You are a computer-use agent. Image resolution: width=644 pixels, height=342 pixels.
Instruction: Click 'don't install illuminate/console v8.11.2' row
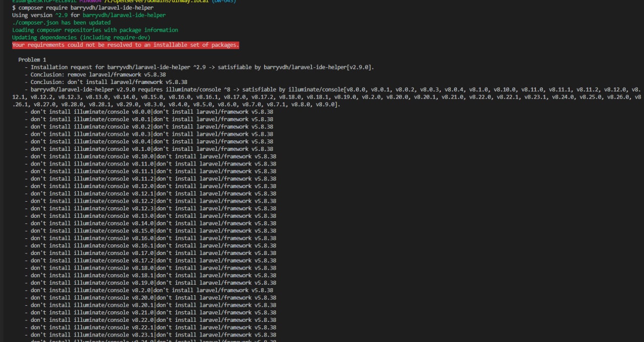point(150,179)
